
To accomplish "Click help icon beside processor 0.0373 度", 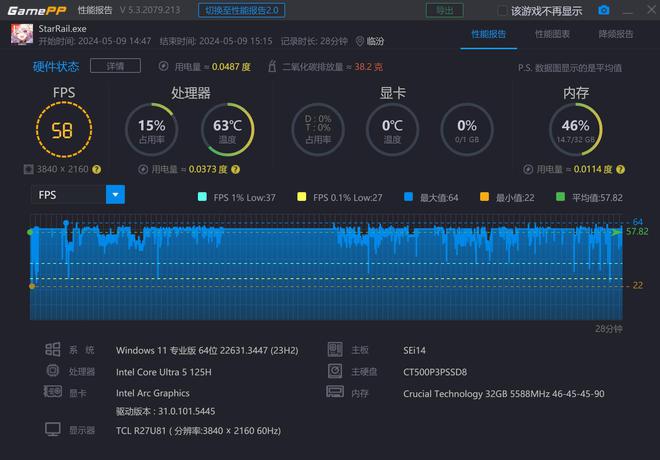I will (x=235, y=169).
